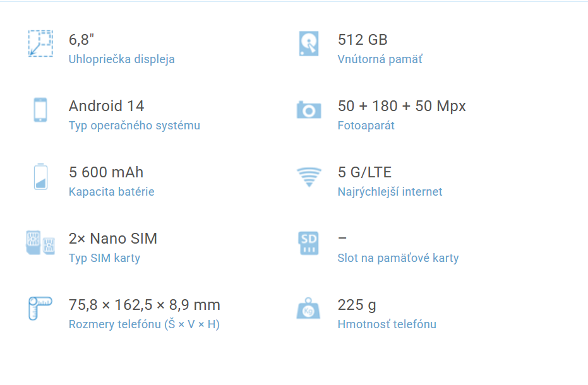Open the Kapacita batérie link
Viewport: 588px width, 385px height.
pyautogui.click(x=111, y=192)
